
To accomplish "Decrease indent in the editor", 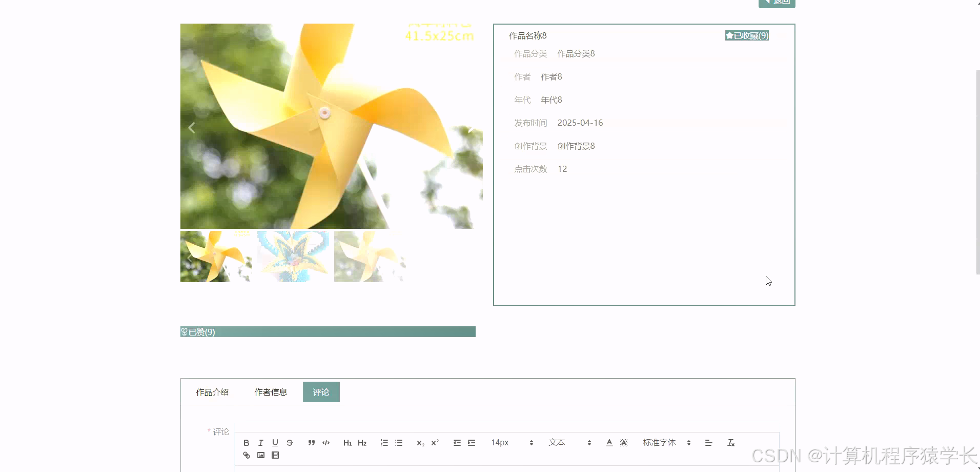I will [x=457, y=443].
